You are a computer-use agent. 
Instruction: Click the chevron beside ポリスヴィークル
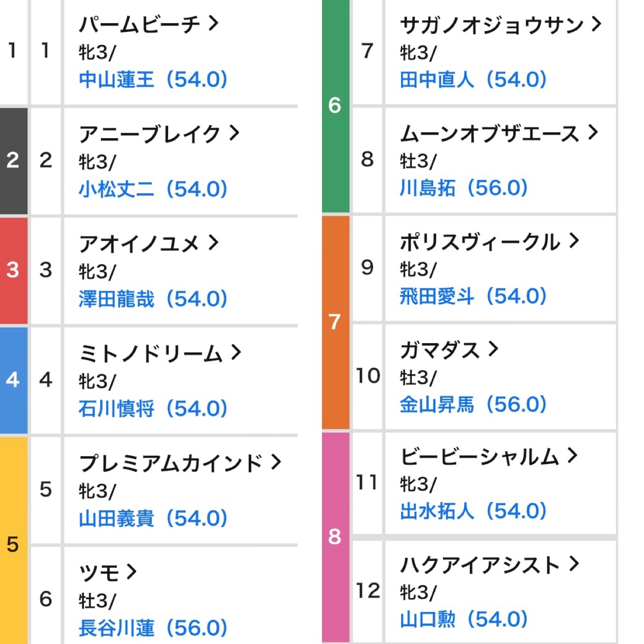574,240
